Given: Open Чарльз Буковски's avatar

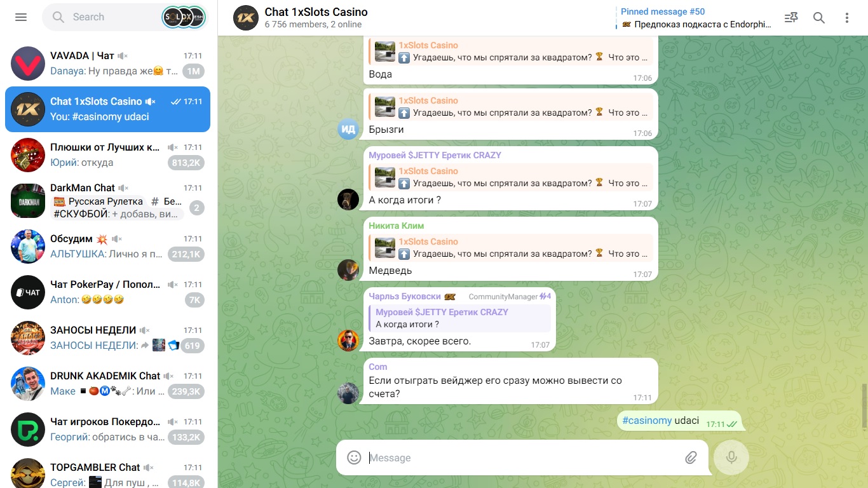Looking at the screenshot, I should (x=348, y=341).
